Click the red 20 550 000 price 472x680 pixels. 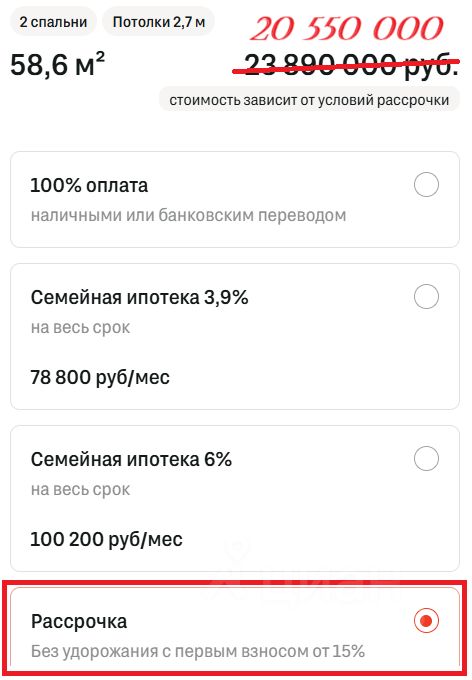[x=347, y=29]
